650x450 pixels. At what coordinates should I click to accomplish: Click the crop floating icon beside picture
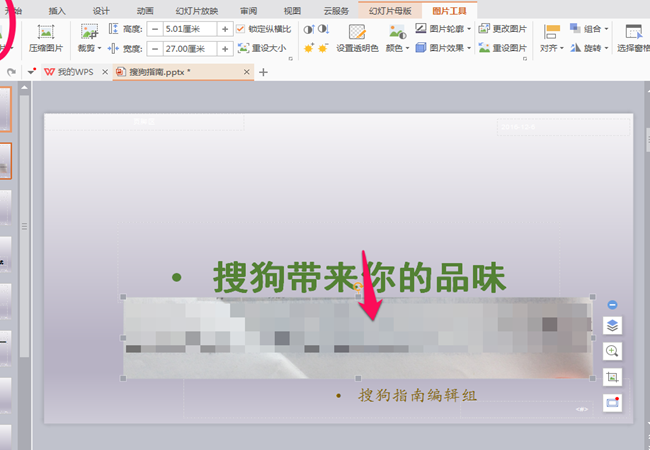point(612,377)
